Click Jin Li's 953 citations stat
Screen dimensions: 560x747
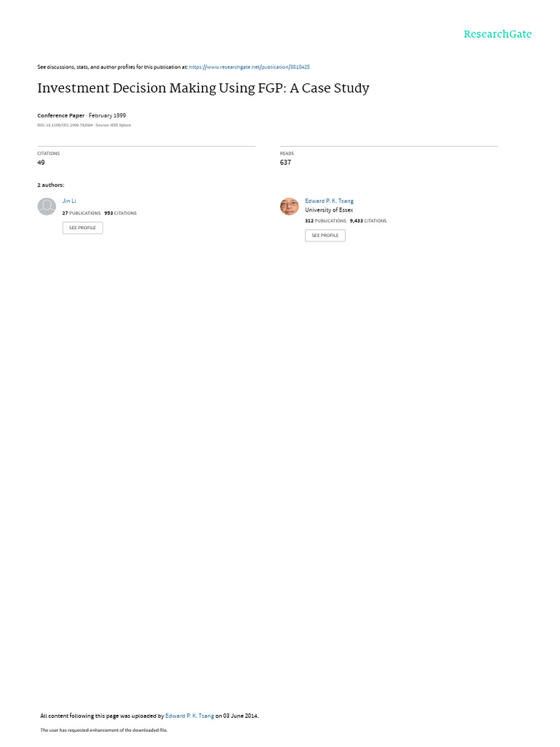coord(120,213)
